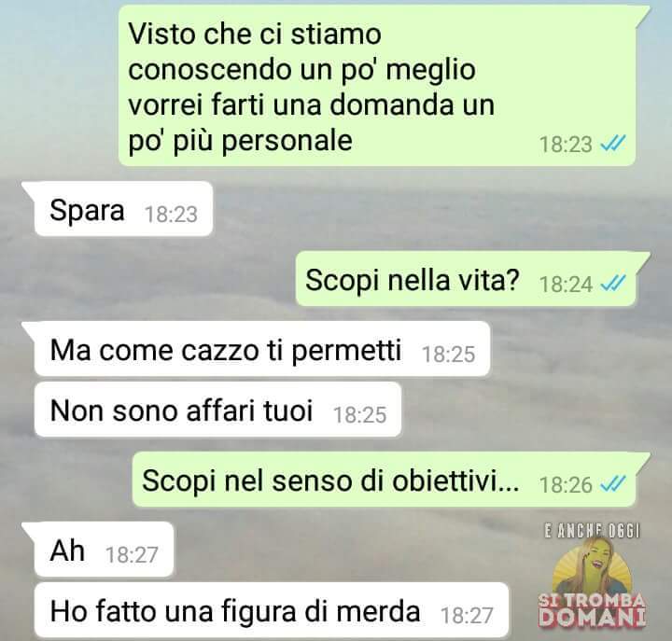
Task: Select the 'Spara' message bubble
Action: (x=123, y=209)
